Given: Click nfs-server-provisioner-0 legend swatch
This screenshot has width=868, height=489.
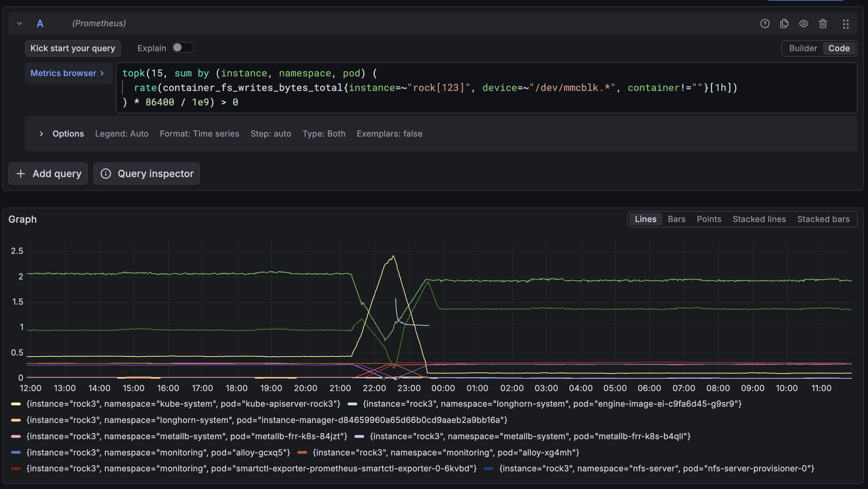Looking at the screenshot, I should tap(489, 469).
